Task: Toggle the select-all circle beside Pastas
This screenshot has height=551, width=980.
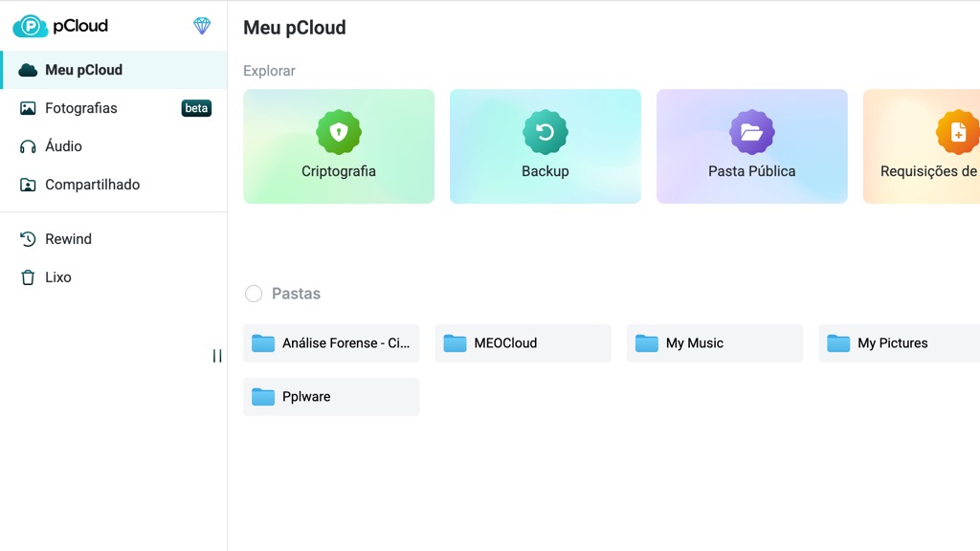Action: click(x=254, y=294)
